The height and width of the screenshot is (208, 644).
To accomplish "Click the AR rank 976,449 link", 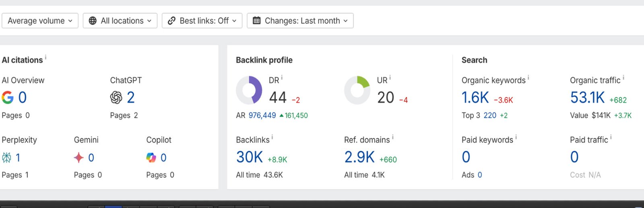I will coord(262,115).
